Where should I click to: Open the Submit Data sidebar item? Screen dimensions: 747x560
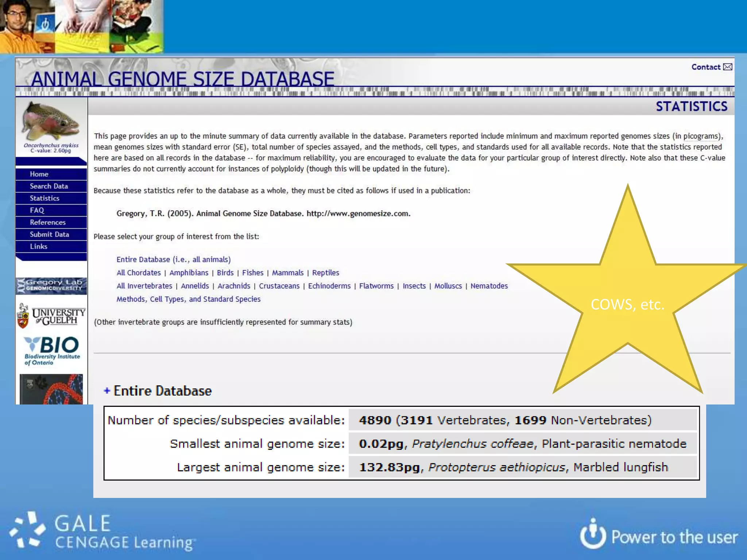[x=49, y=234]
